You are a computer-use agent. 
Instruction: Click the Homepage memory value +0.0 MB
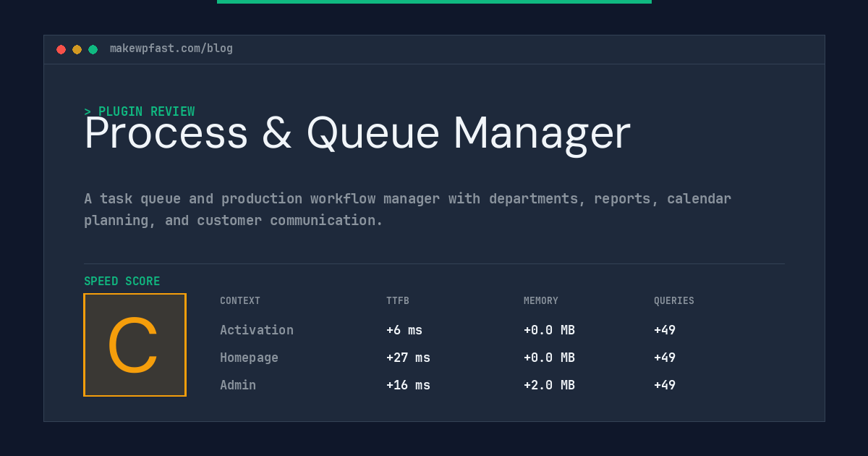549,358
